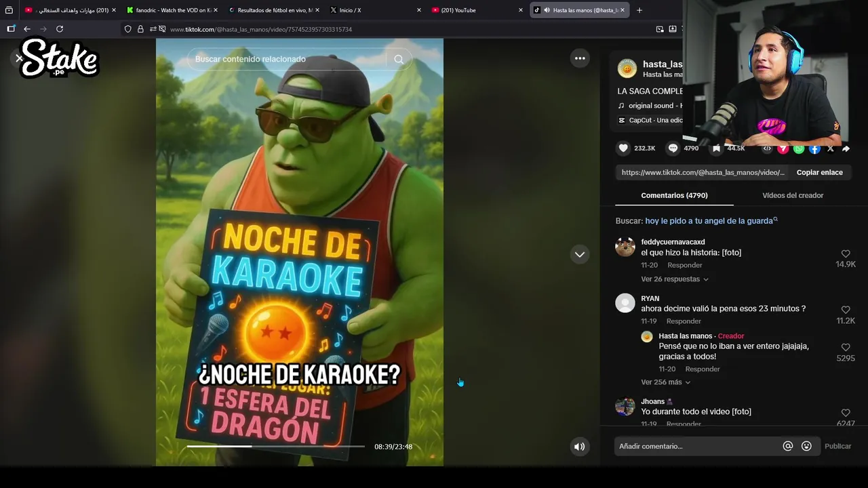This screenshot has width=868, height=488.
Task: Like the video with the heart icon
Action: (x=623, y=148)
